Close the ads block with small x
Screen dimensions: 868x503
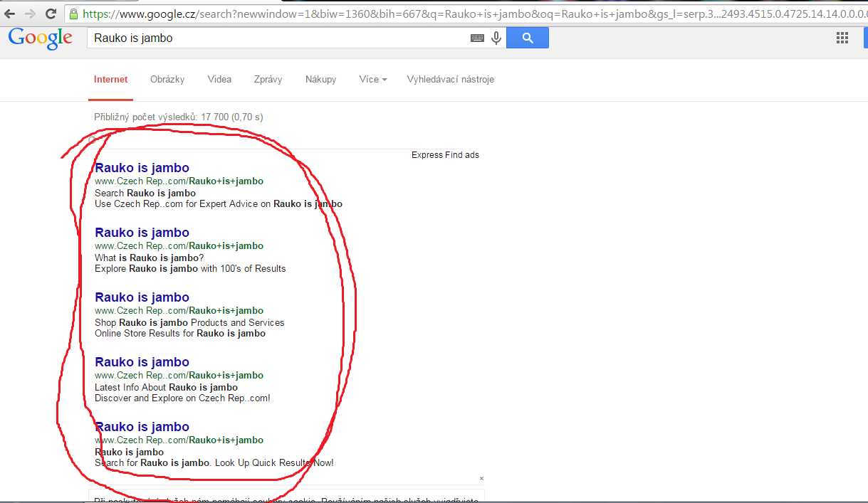pos(481,479)
